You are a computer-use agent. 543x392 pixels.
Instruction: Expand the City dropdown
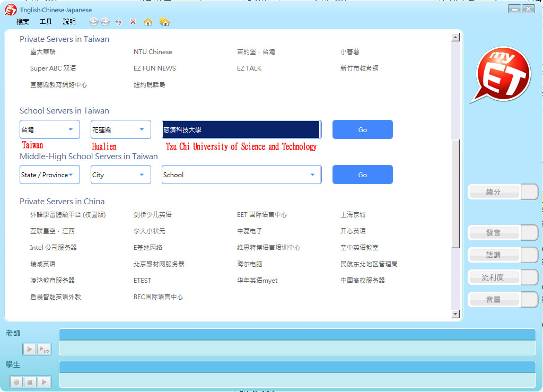tap(121, 175)
